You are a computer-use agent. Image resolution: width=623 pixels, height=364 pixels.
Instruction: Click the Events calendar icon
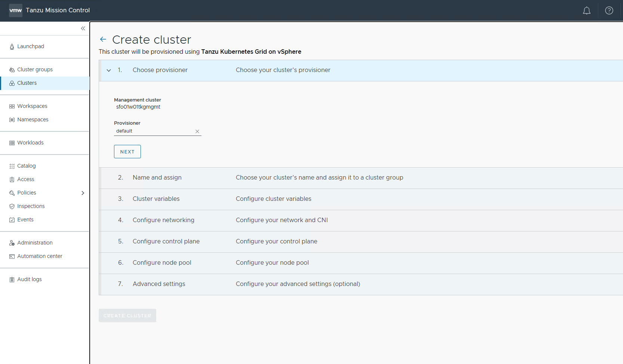tap(12, 220)
